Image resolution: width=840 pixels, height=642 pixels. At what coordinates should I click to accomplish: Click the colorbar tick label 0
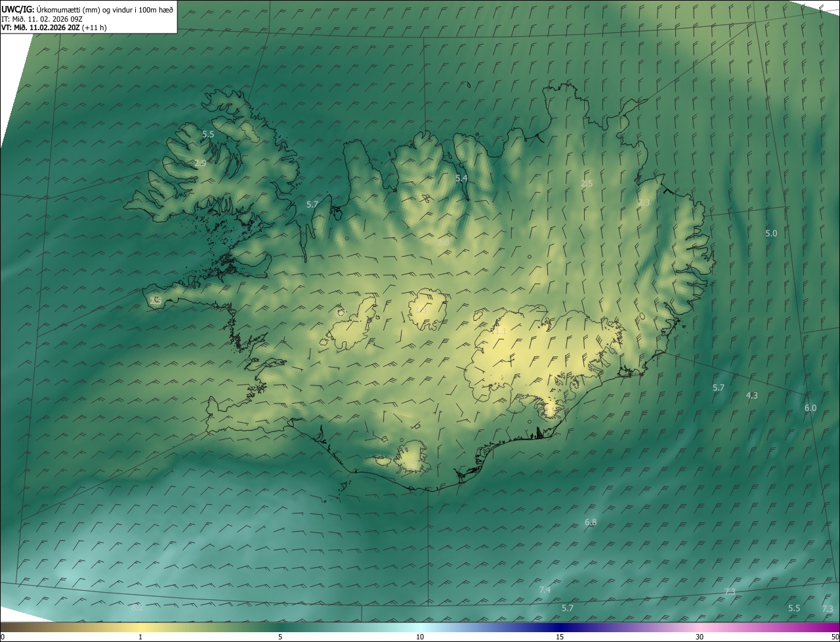pos(3,637)
